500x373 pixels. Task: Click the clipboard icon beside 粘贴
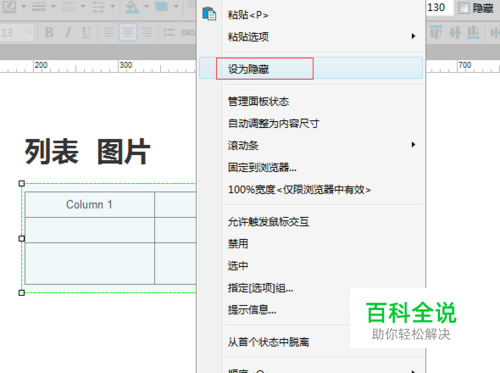pyautogui.click(x=209, y=14)
